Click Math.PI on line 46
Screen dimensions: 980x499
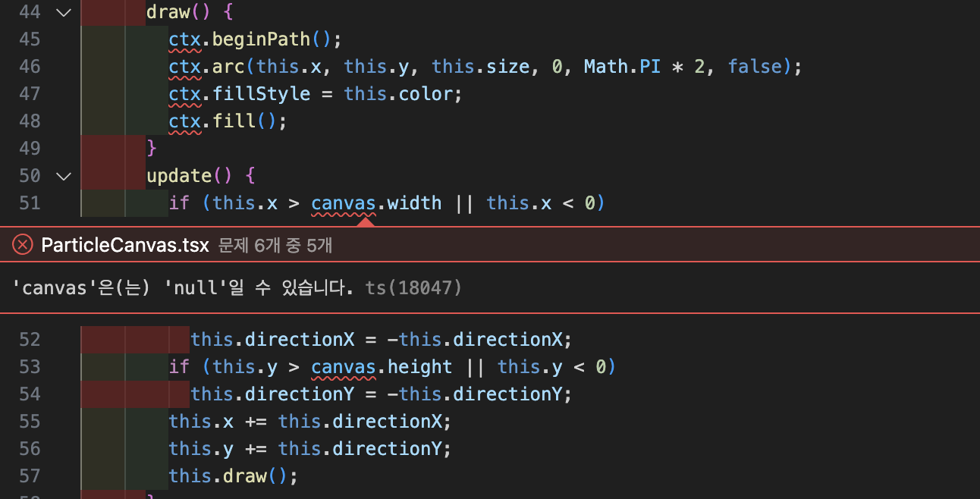(x=622, y=67)
